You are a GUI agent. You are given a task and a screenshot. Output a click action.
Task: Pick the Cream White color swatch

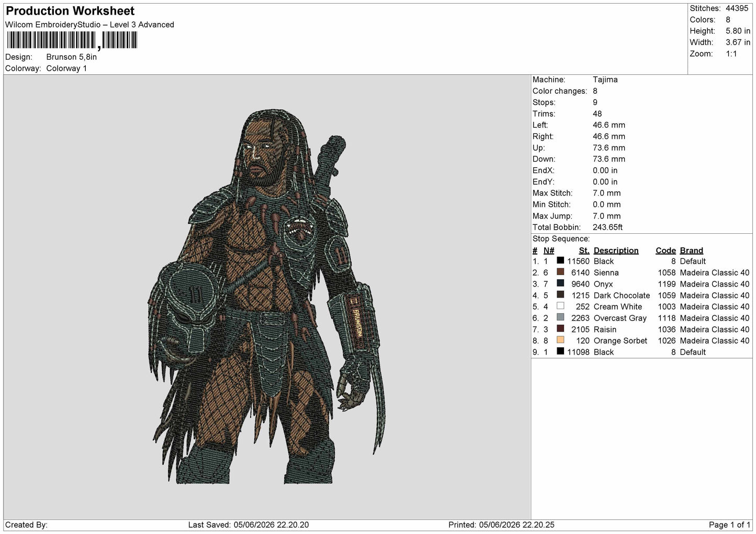(x=560, y=306)
